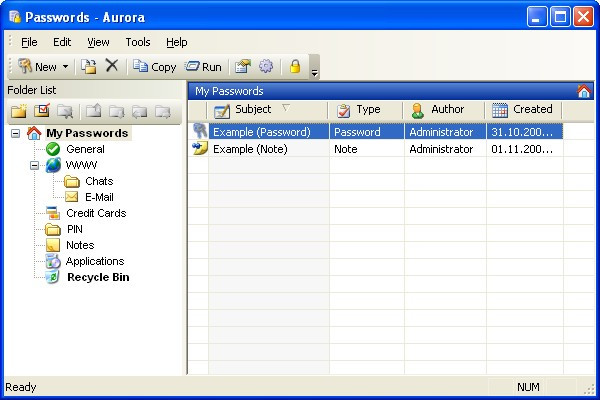Open the Edit menu
600x400 pixels.
point(62,42)
